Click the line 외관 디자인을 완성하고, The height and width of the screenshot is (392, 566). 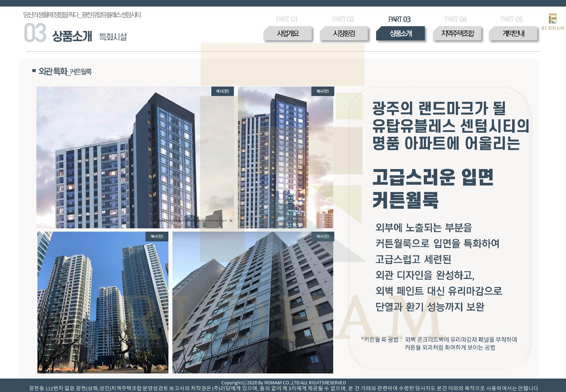point(425,275)
